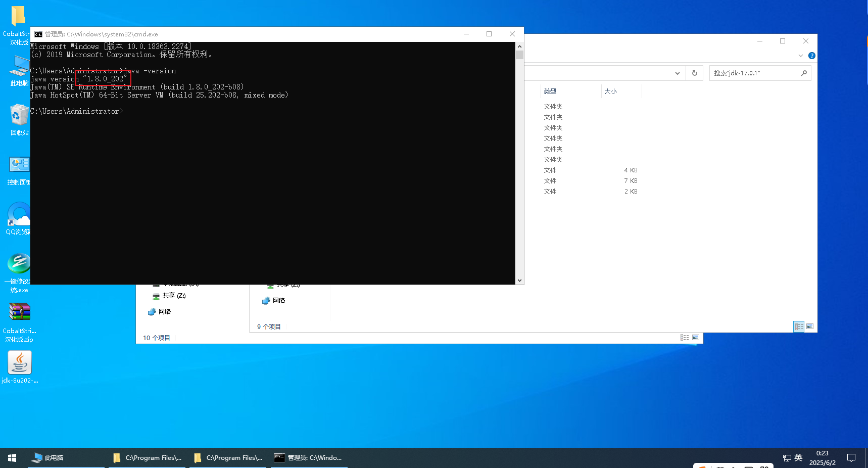Switch to 此电脑 taskbar button
This screenshot has width=868, height=468.
66,458
